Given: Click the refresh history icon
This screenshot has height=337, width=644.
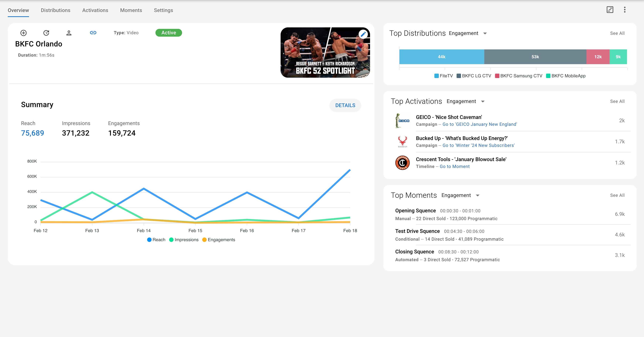Looking at the screenshot, I should [x=46, y=33].
